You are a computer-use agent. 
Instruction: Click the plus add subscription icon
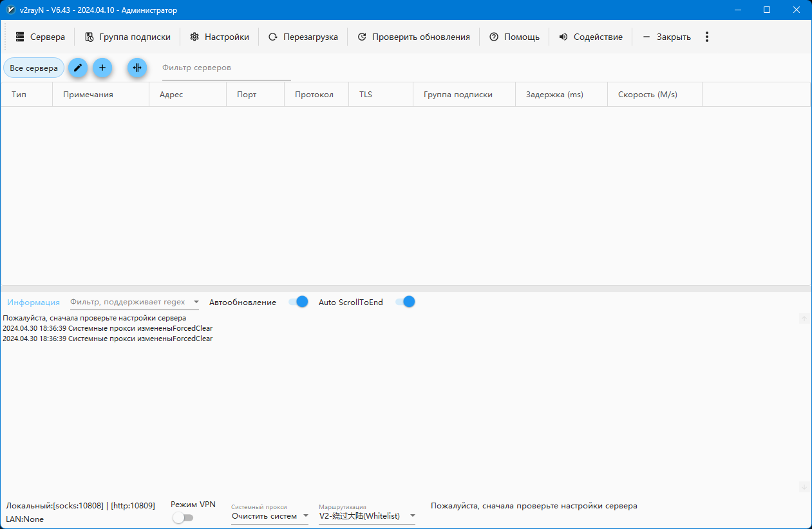(x=102, y=68)
